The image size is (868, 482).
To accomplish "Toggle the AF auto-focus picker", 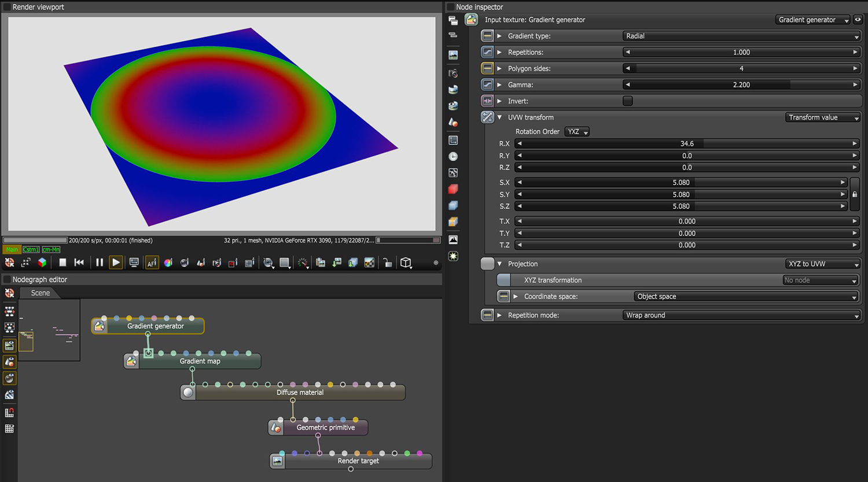I will click(152, 262).
